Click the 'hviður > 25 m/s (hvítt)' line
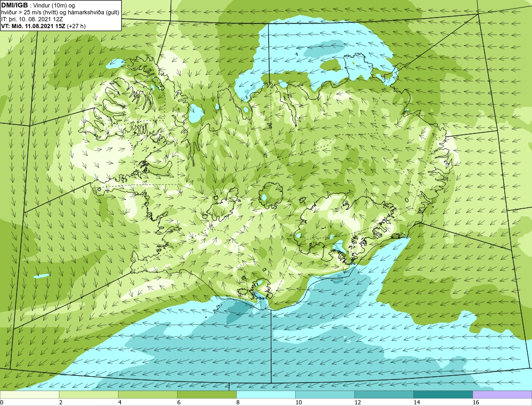532x406 pixels. (30, 13)
